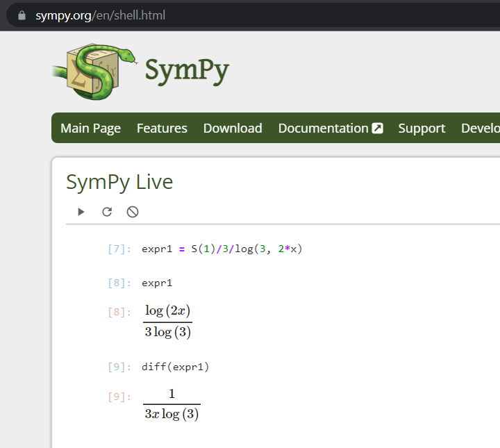500x448 pixels.
Task: Click the SymPy snake logo image
Action: click(94, 71)
